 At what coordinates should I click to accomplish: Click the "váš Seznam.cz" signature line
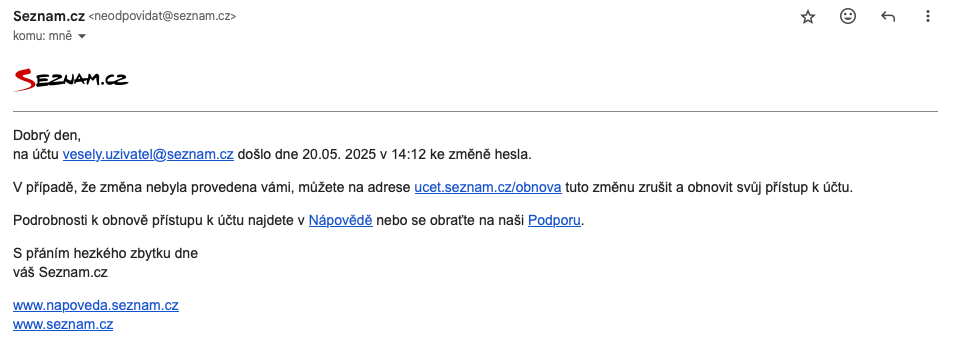click(61, 273)
